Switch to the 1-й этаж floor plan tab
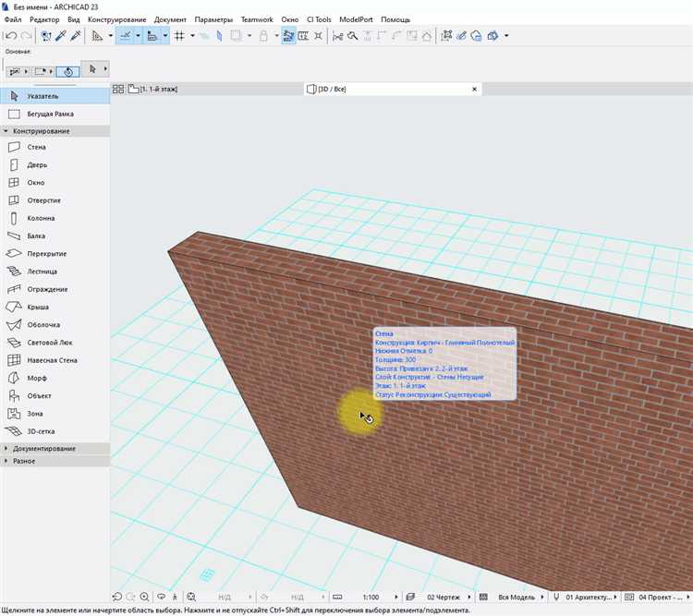Screen dimensions: 693x616 click(157, 90)
